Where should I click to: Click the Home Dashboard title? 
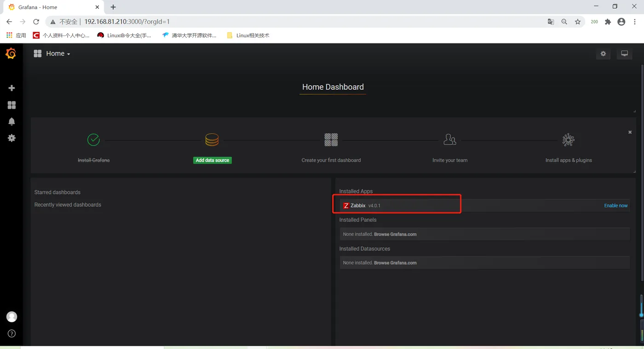[333, 87]
